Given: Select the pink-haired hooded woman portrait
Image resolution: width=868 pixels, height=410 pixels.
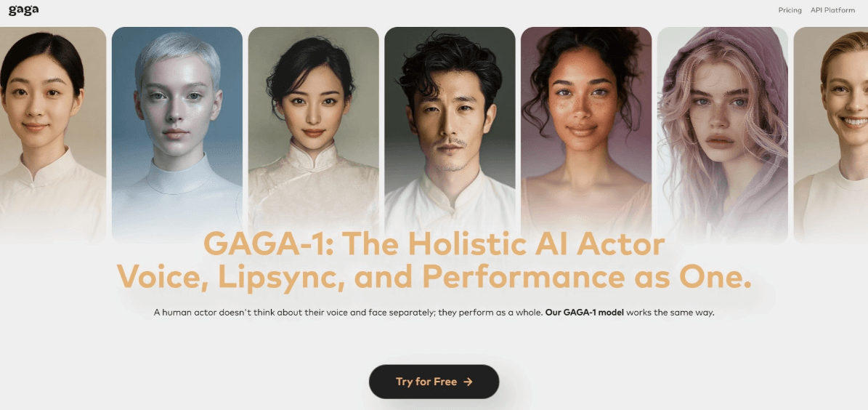Looking at the screenshot, I should (723, 134).
